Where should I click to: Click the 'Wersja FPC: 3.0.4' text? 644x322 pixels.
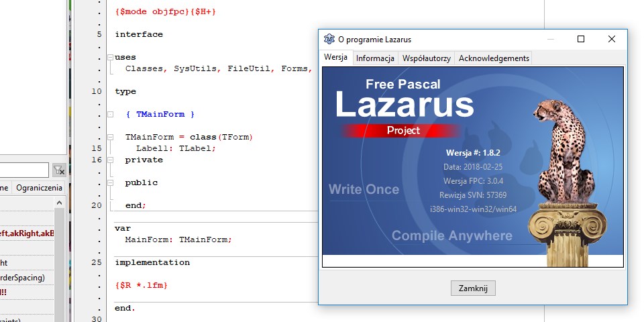point(473,180)
